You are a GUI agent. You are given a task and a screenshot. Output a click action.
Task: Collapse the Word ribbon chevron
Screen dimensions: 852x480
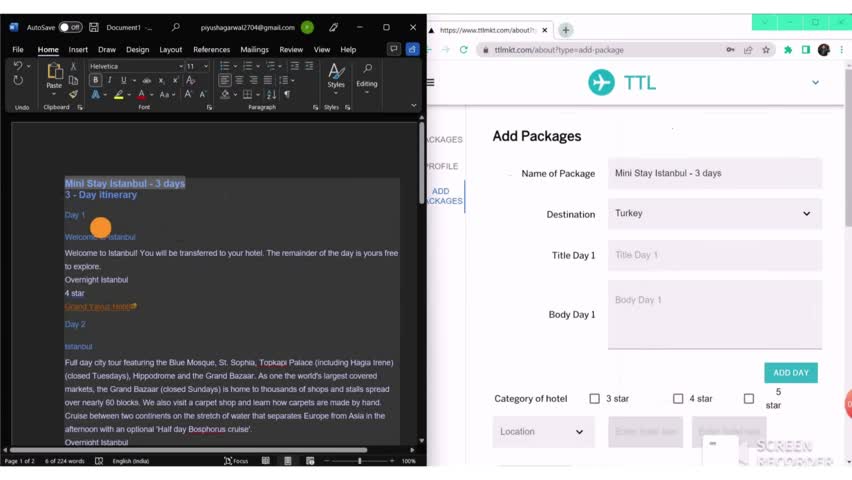coord(414,105)
